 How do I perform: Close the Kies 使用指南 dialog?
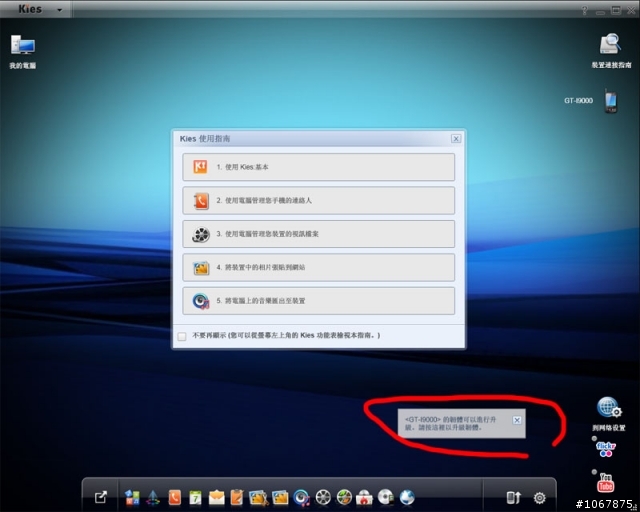point(456,139)
